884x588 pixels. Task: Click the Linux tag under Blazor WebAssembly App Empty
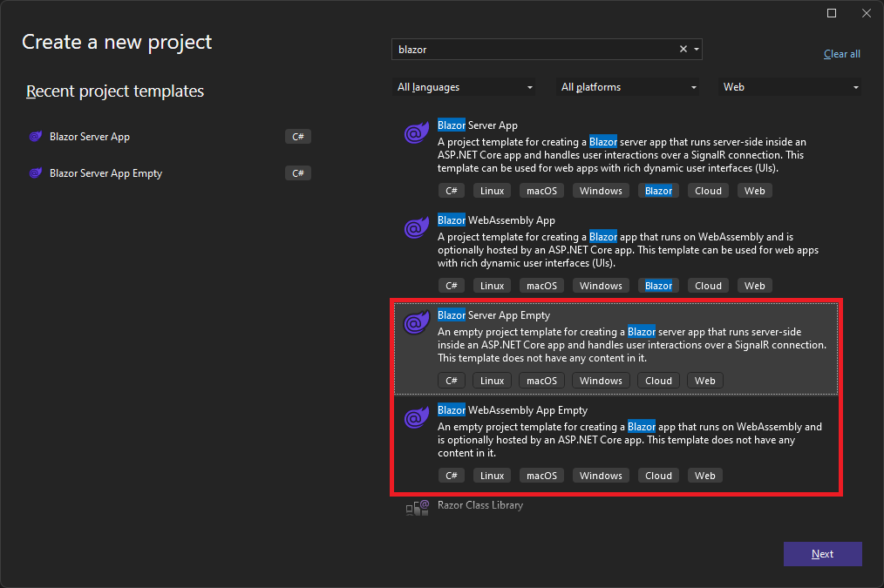493,476
